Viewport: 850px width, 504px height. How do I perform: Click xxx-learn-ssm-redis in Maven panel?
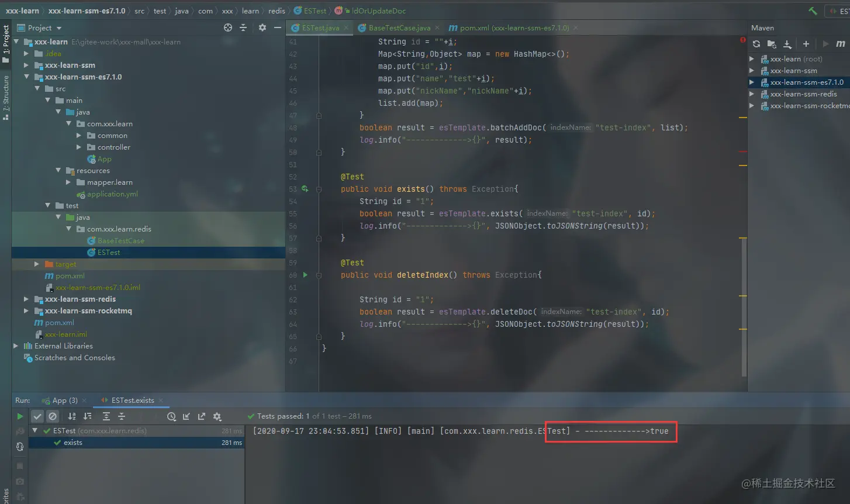803,94
